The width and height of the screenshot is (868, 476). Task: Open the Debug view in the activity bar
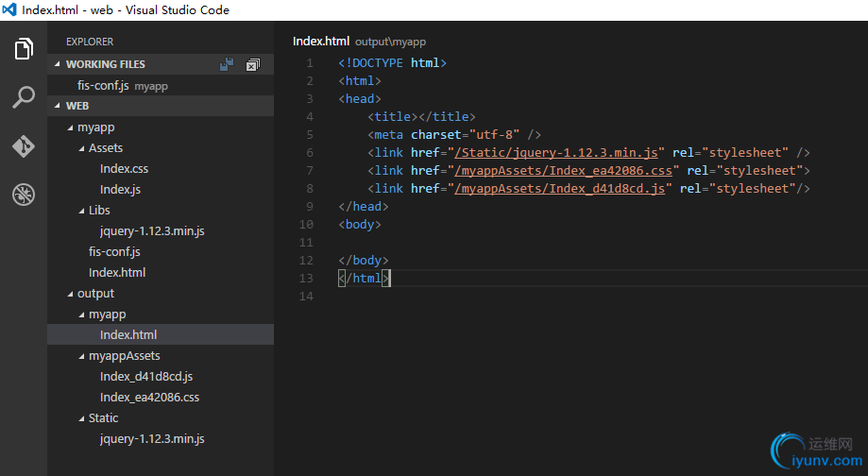(x=24, y=195)
